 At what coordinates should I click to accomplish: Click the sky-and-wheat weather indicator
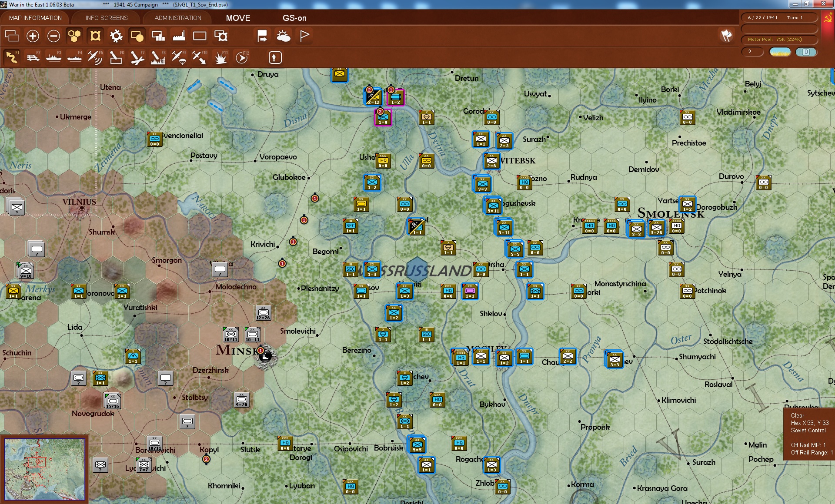coord(780,52)
